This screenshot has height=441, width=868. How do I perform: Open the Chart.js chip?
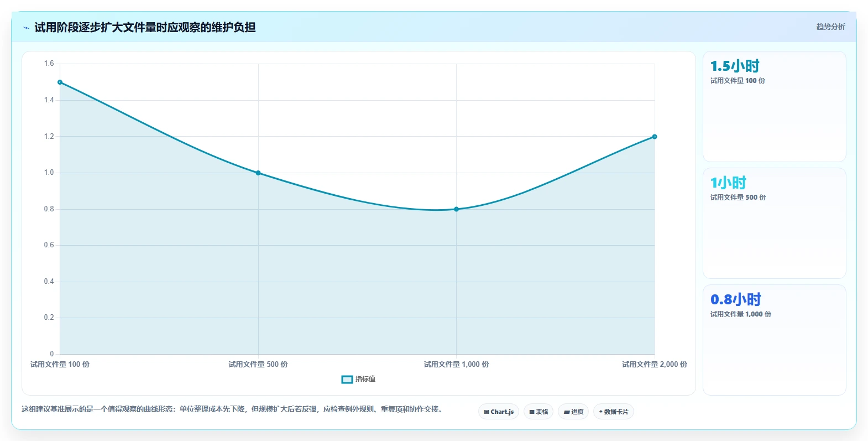(499, 412)
